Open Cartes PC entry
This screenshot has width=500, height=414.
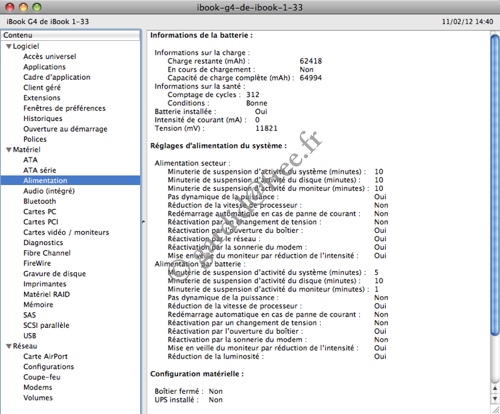(x=40, y=211)
